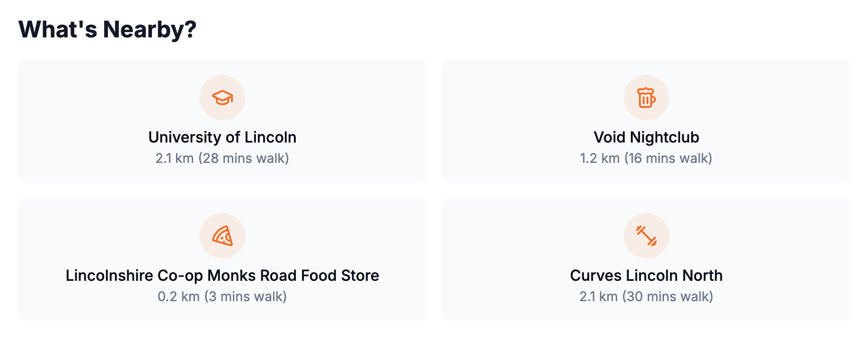Click the graduation cap icon
Viewport: 868px width, 340px height.
(222, 98)
